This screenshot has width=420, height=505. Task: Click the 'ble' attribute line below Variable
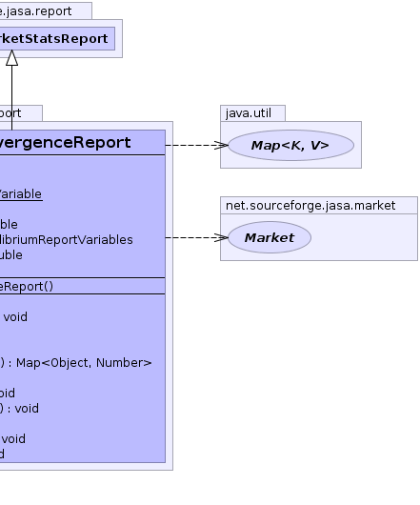(9, 225)
